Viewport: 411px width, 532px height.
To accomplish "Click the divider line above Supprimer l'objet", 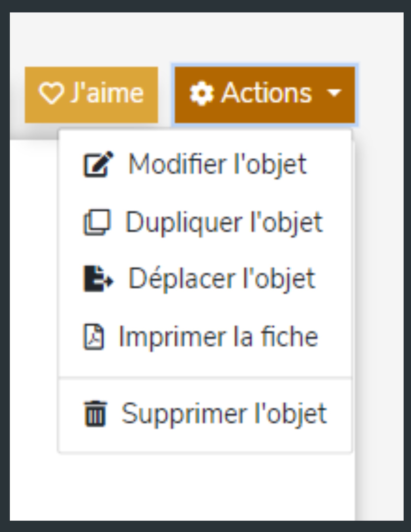I will [205, 377].
